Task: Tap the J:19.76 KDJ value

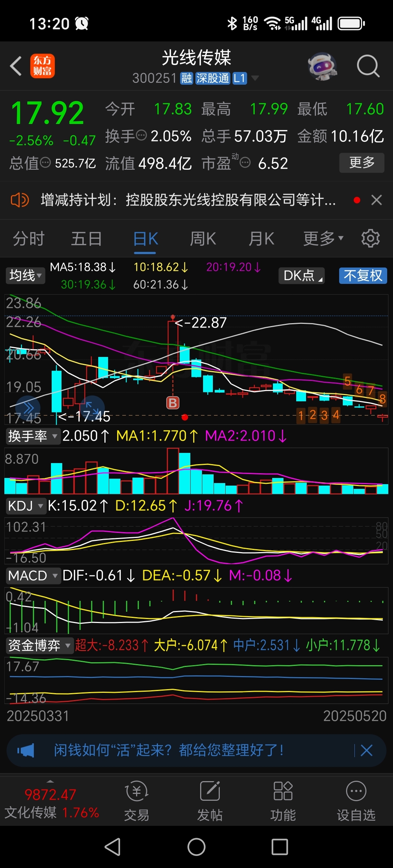Action: 213,506
